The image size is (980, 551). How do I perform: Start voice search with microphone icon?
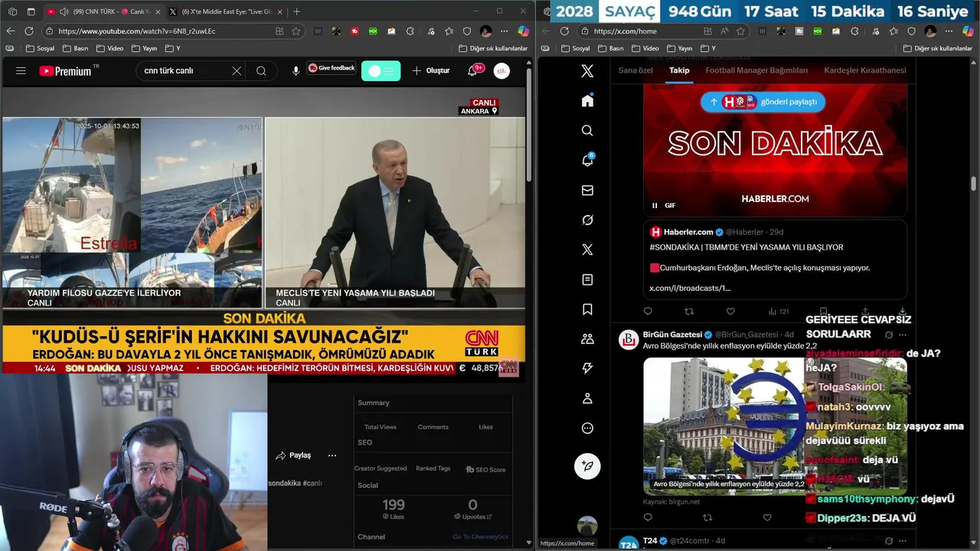[296, 70]
